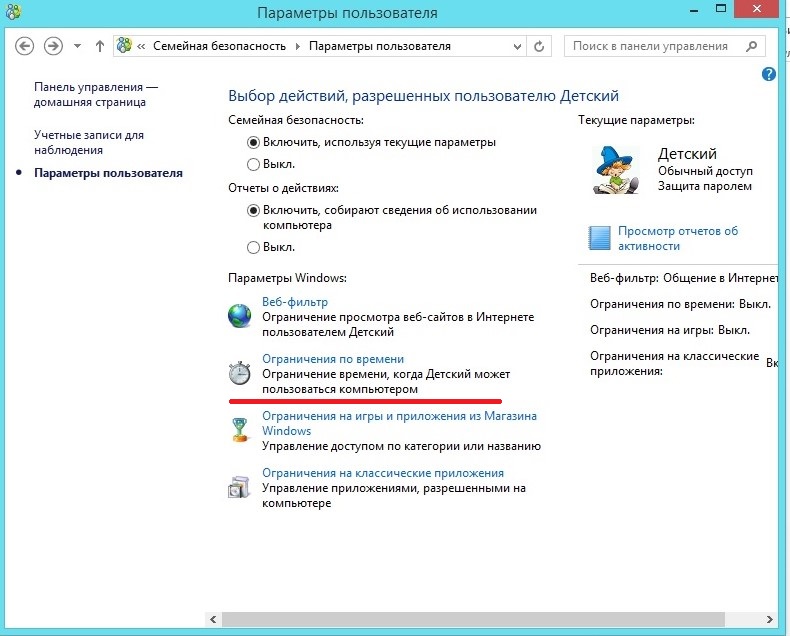Open the Веб-фильтр link

tap(295, 302)
